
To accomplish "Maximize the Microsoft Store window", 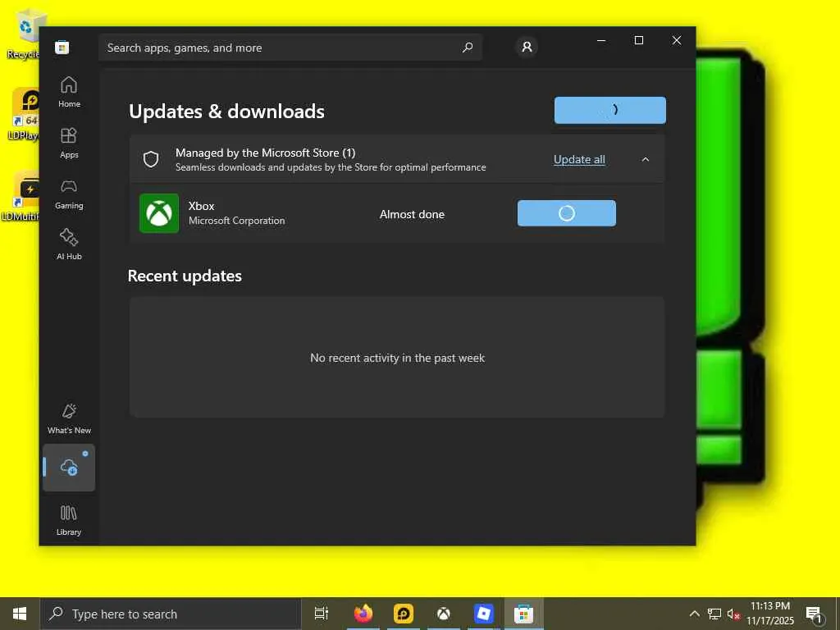I will coord(638,40).
